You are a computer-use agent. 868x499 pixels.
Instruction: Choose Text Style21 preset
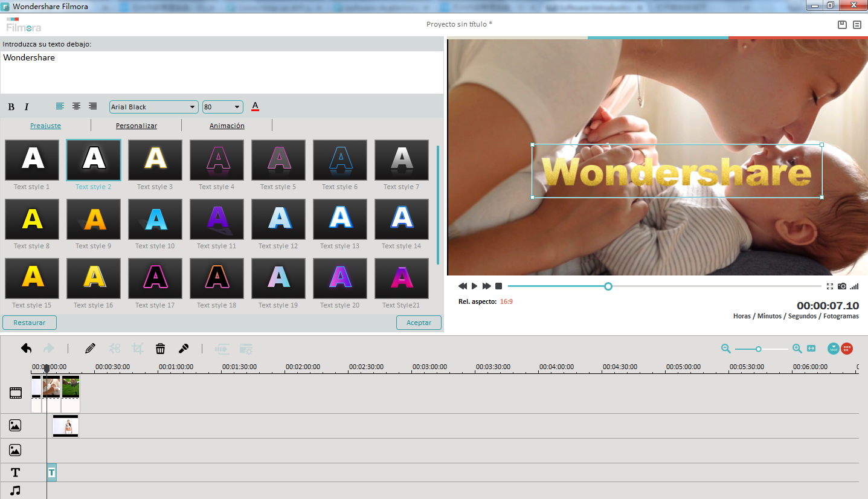point(402,278)
